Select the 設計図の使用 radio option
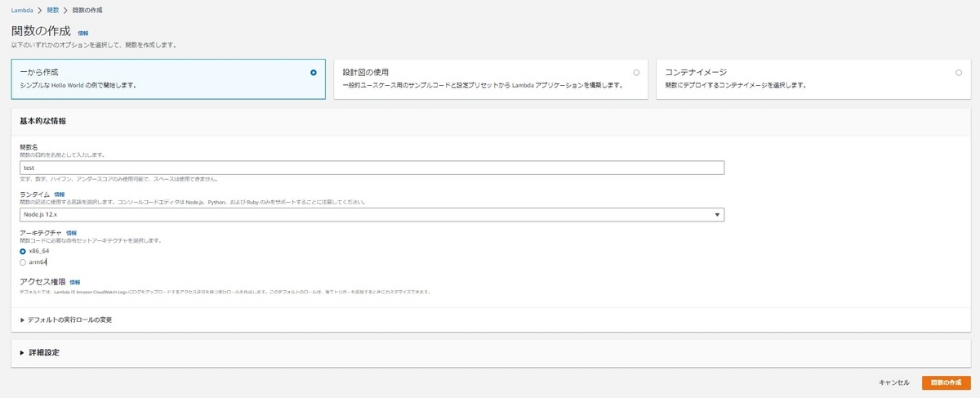The height and width of the screenshot is (398, 980). coord(636,73)
